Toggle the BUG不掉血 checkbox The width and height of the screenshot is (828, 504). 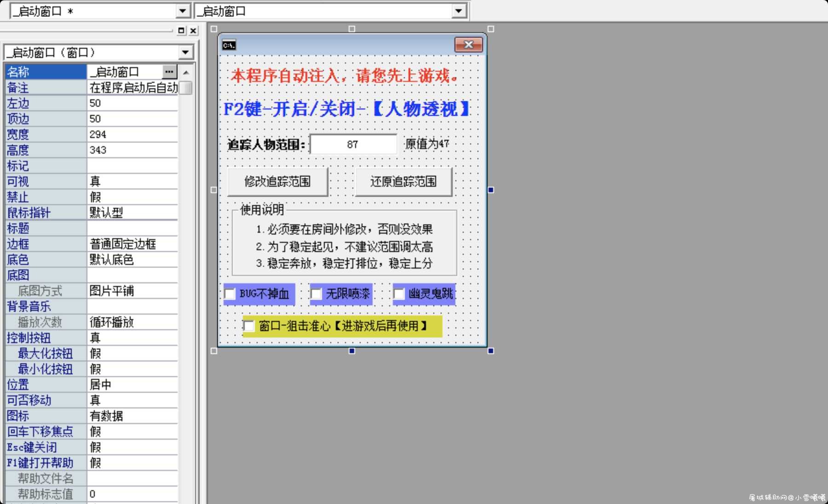(230, 294)
